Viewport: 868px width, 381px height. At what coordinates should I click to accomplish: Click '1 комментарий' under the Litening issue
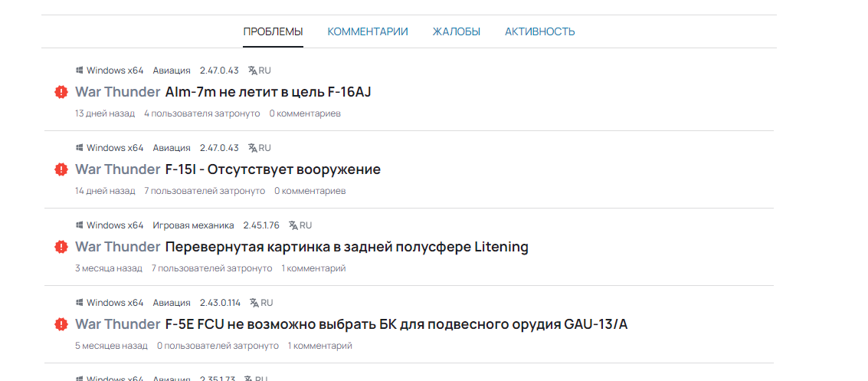pyautogui.click(x=313, y=268)
